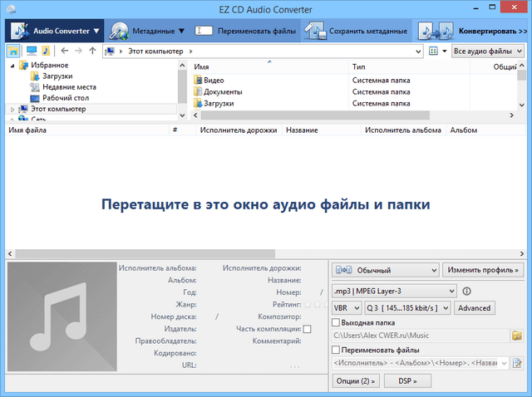
Task: Open the Audio Converter mode menu
Action: tap(55, 32)
